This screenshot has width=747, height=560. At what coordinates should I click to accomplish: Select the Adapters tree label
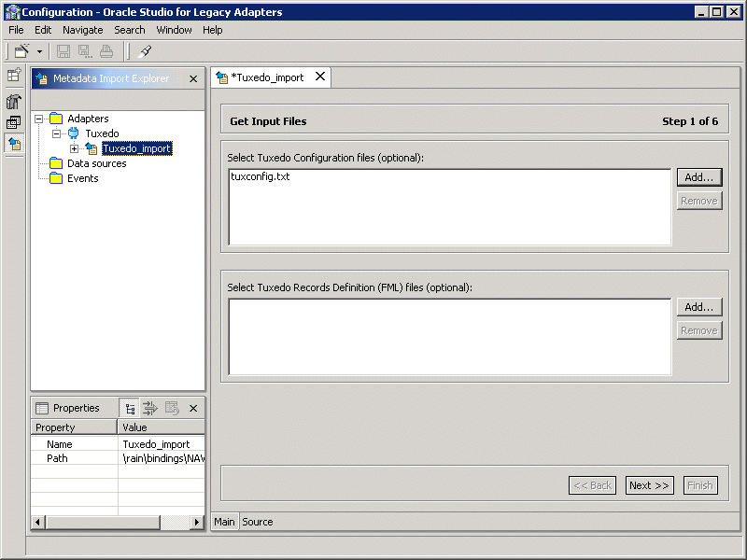tap(88, 119)
